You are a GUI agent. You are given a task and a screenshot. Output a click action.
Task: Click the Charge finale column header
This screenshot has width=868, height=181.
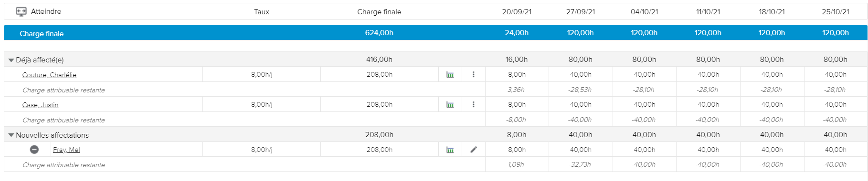(x=379, y=12)
